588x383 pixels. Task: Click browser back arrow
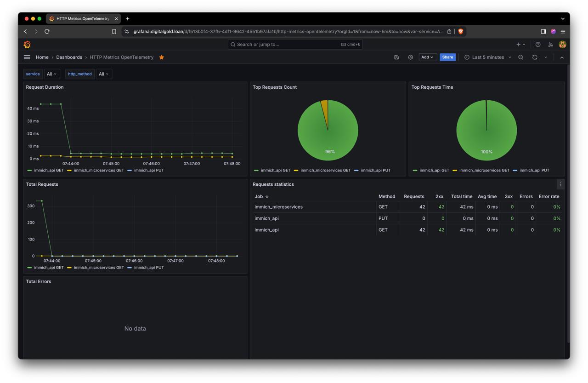[26, 31]
